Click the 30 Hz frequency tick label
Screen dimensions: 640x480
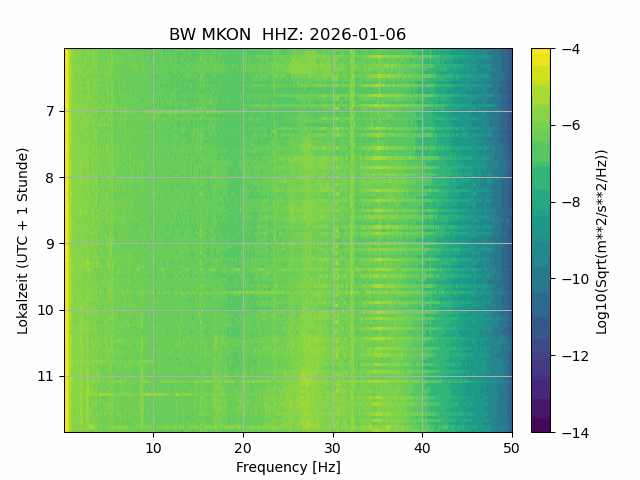[333, 449]
